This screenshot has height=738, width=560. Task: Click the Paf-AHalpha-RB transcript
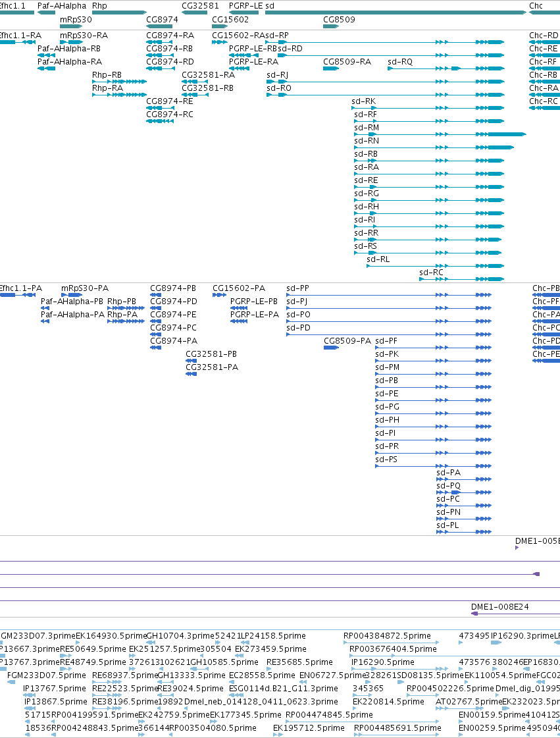pyautogui.click(x=46, y=55)
